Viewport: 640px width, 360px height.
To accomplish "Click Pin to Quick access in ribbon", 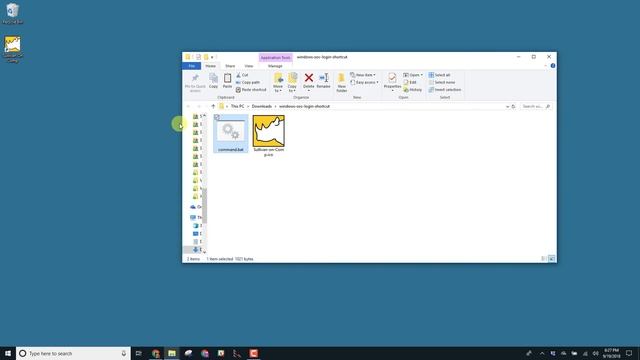I will pyautogui.click(x=195, y=83).
